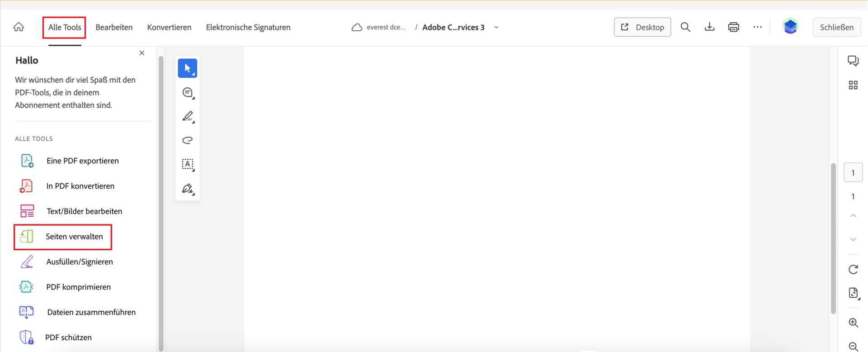Switch to the Bearbeiten tab
The image size is (868, 352).
coord(114,27)
